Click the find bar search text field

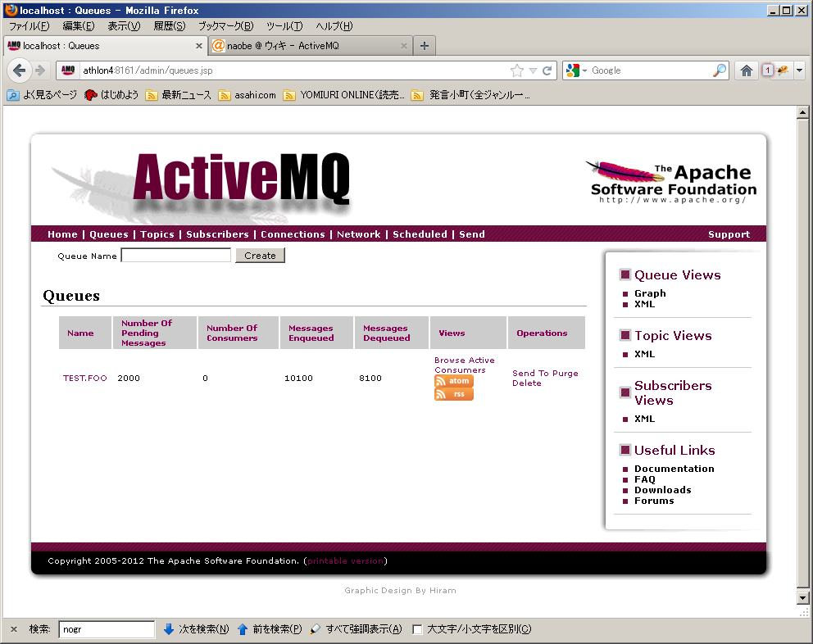click(x=107, y=629)
